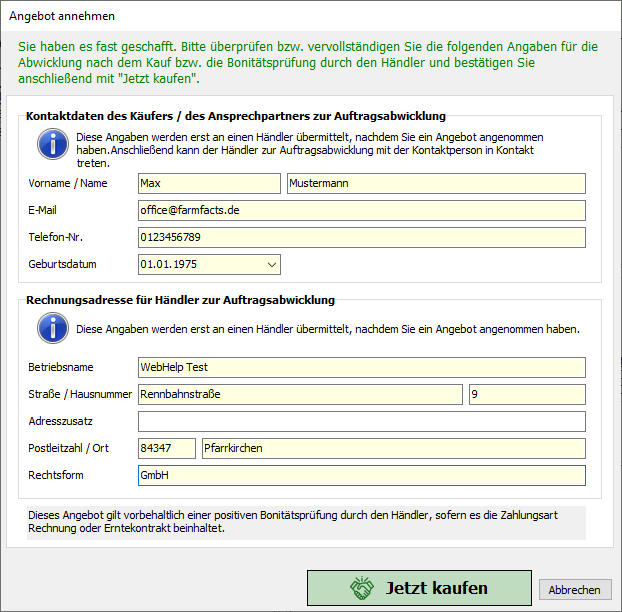622x612 pixels.
Task: Click the info icon in Kontaktdaten section
Action: point(53,144)
